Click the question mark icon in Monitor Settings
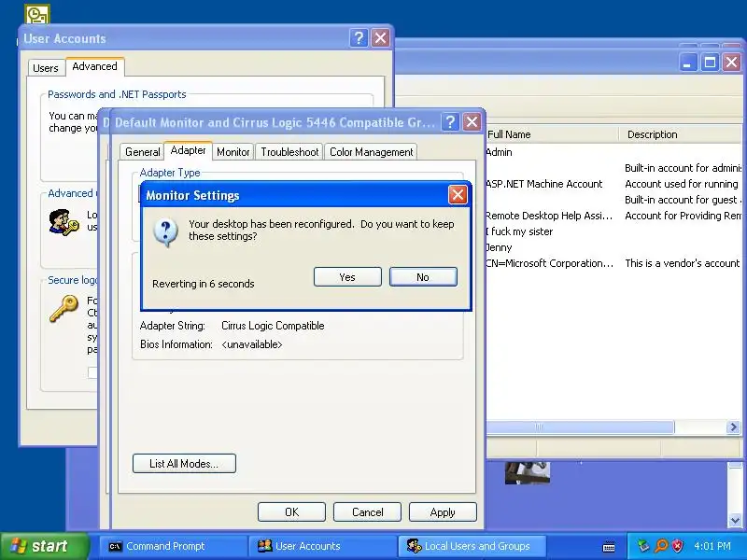The width and height of the screenshot is (747, 560). (165, 231)
